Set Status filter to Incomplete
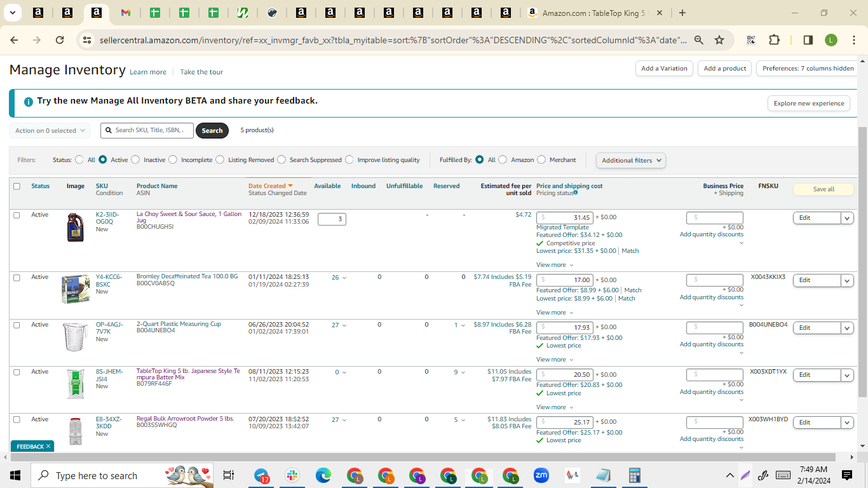868x488 pixels. click(173, 160)
